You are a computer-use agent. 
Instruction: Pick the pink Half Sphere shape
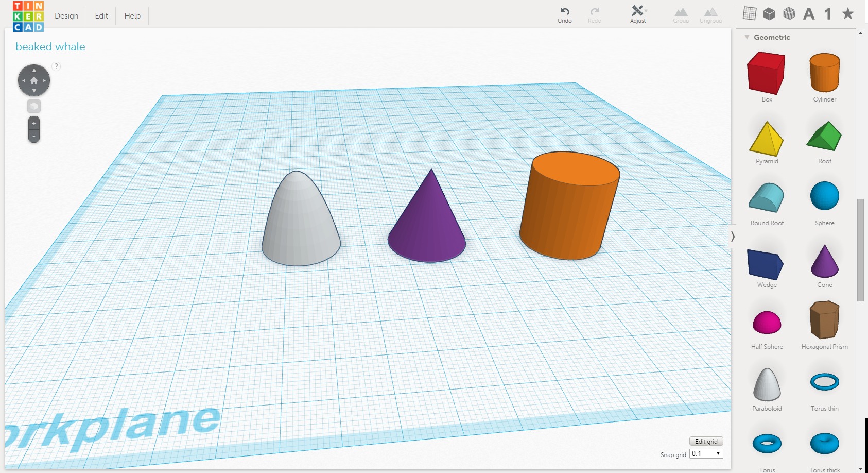point(767,323)
